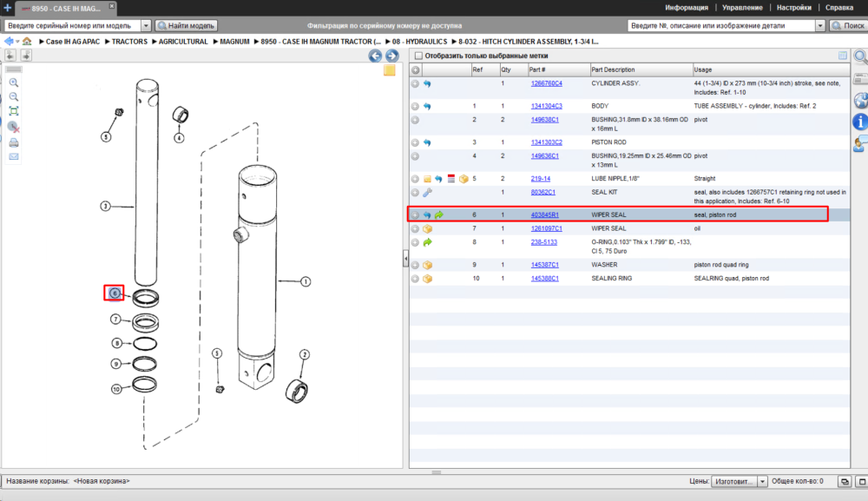Click the Найти модель button

[x=187, y=25]
